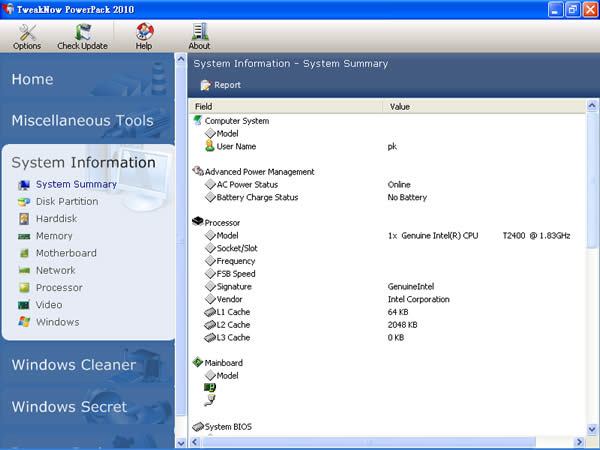Screen dimensions: 600x450
Task: Select the Signature row
Action: click(x=387, y=286)
